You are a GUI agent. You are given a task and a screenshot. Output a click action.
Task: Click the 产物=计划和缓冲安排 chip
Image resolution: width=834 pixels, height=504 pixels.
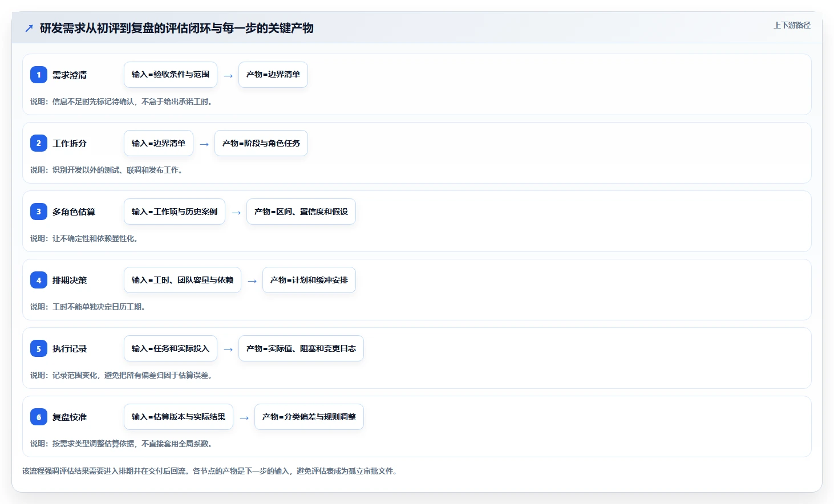(x=309, y=280)
